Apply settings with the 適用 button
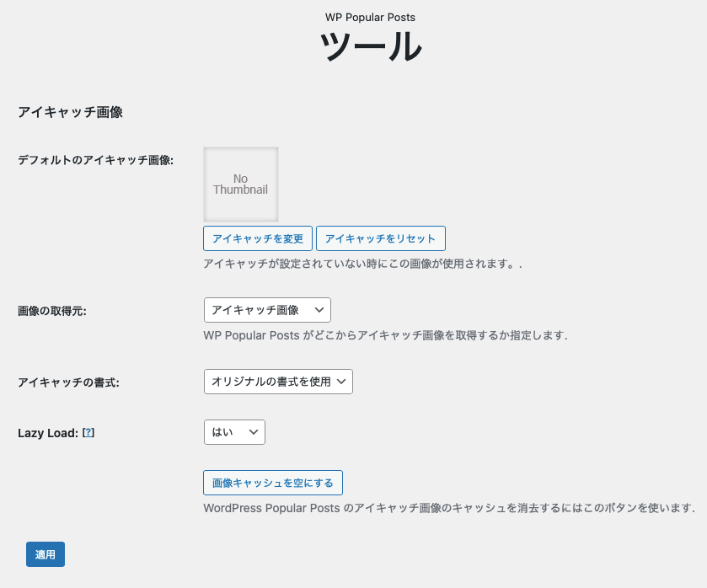Image resolution: width=707 pixels, height=588 pixels. pos(46,554)
